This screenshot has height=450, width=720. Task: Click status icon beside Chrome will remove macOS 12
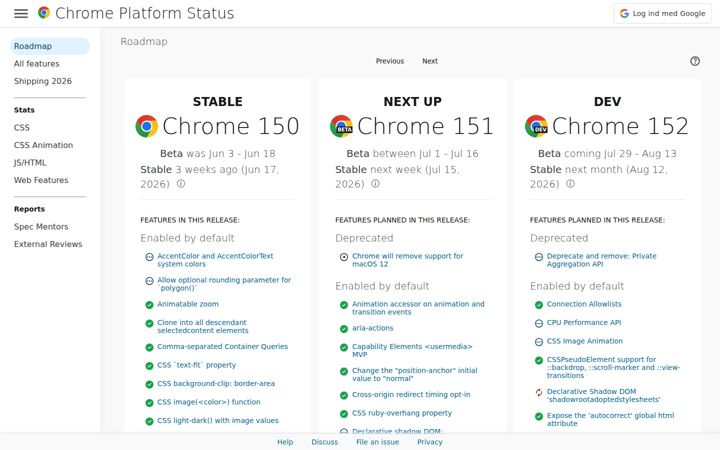coord(344,257)
